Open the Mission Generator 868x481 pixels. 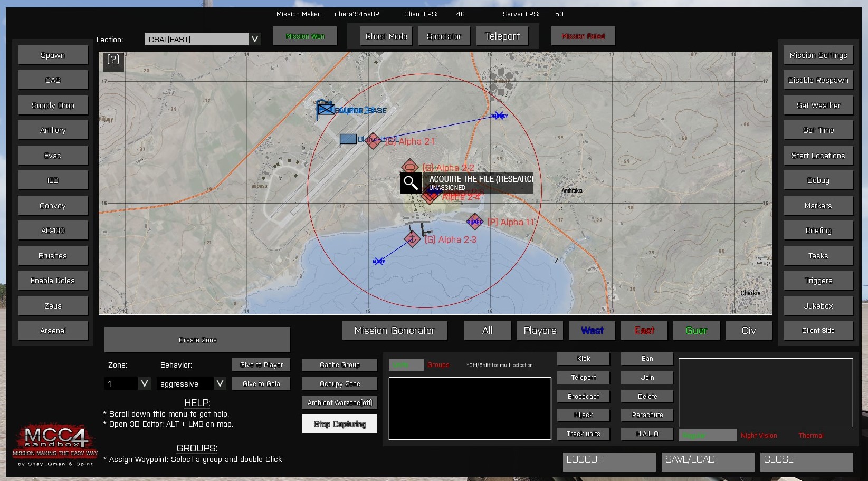(x=395, y=331)
